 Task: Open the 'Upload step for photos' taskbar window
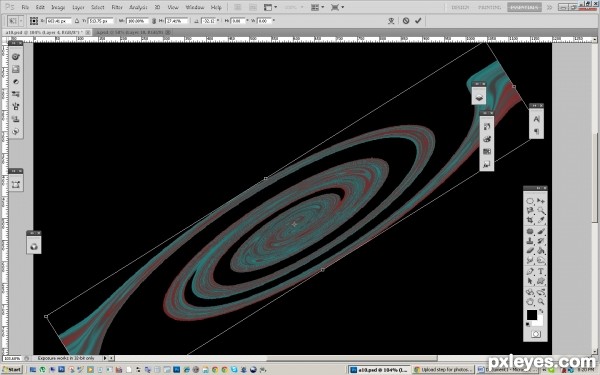coord(444,370)
